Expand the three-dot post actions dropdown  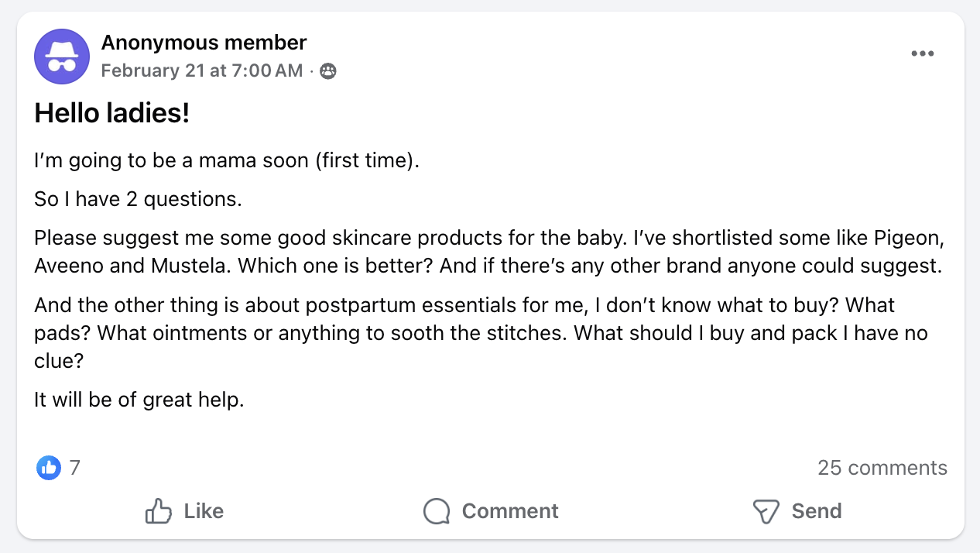pos(923,53)
